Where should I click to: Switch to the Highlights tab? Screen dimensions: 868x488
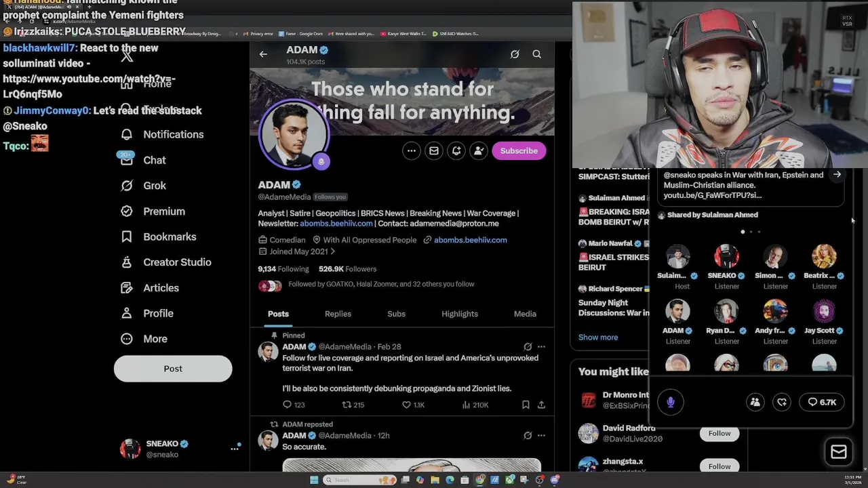pyautogui.click(x=460, y=314)
